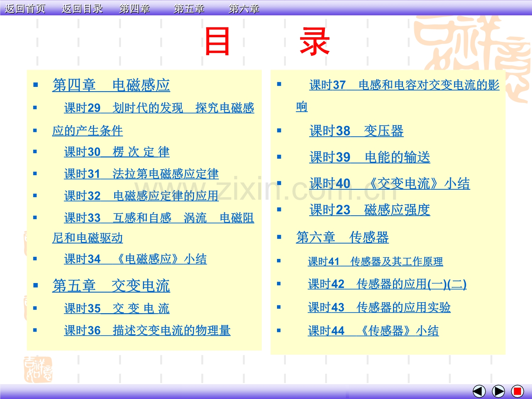Open 课时33 互感和自感 涡流 link

(x=159, y=218)
